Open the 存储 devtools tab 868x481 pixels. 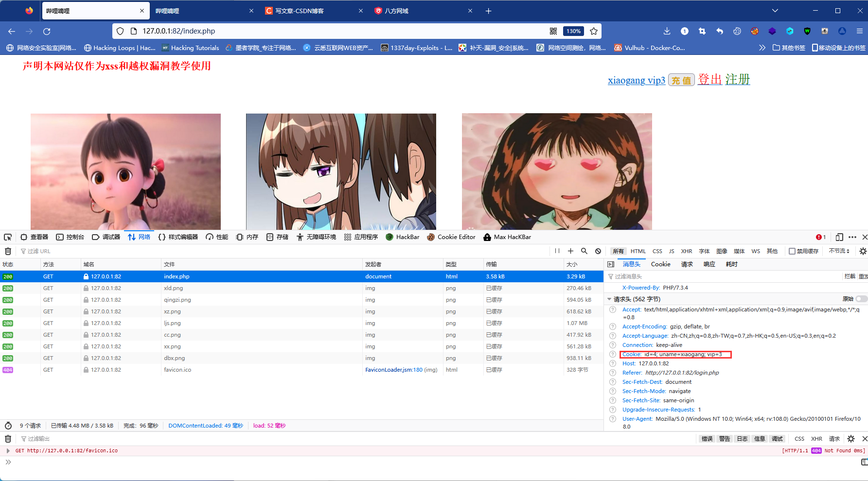coord(278,237)
